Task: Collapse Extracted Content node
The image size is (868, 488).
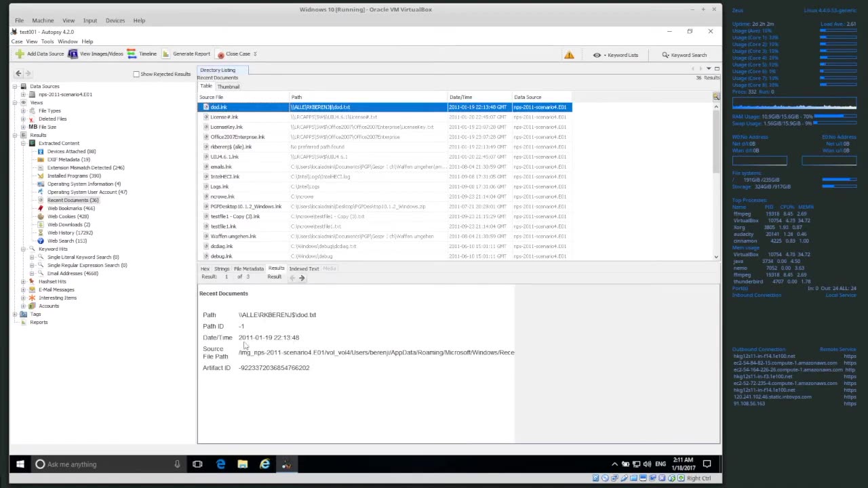Action: pyautogui.click(x=23, y=143)
